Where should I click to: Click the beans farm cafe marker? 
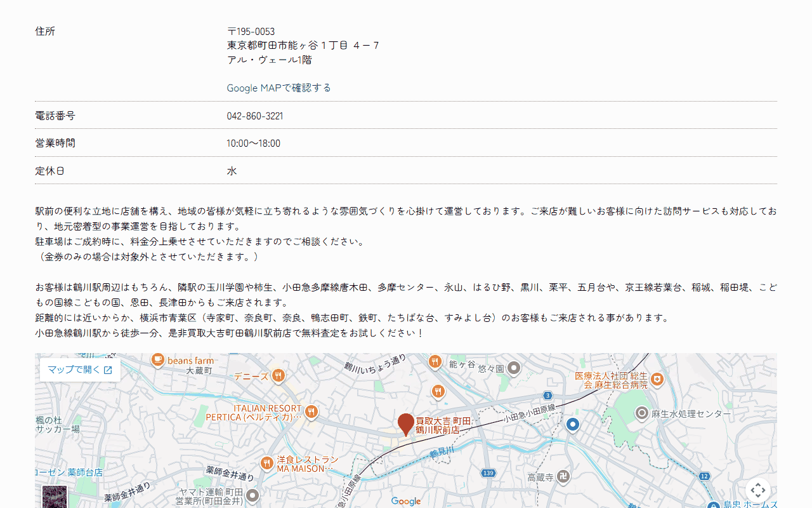point(157,360)
